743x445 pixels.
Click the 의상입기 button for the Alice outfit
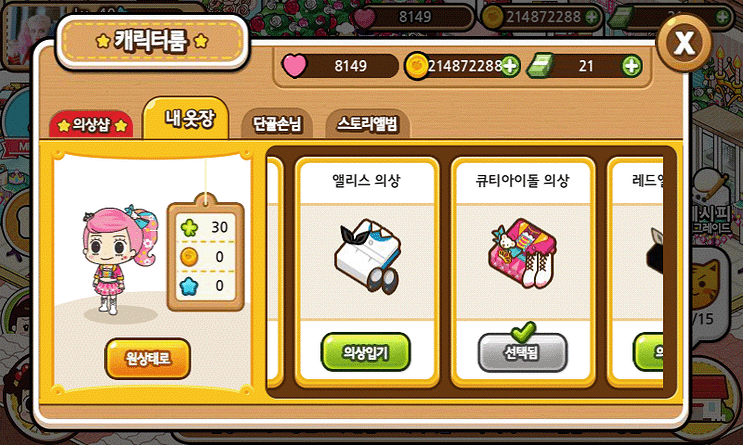pyautogui.click(x=366, y=352)
